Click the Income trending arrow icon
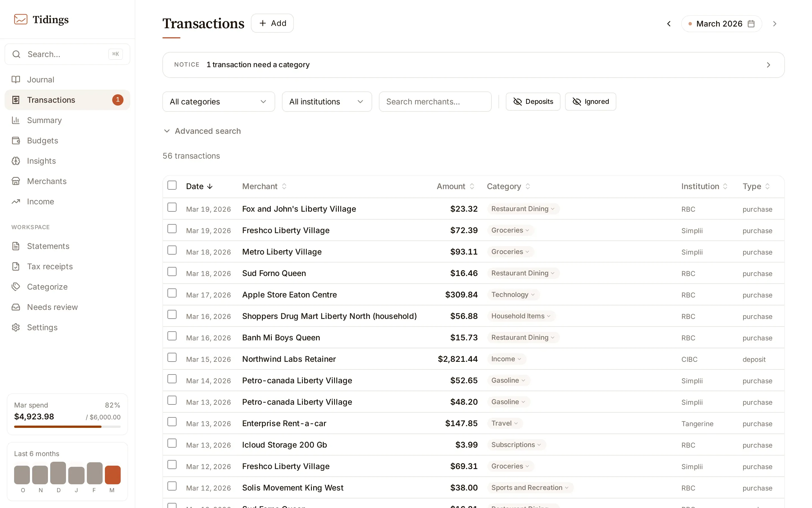Screen dimensions: 812x508 click(16, 202)
